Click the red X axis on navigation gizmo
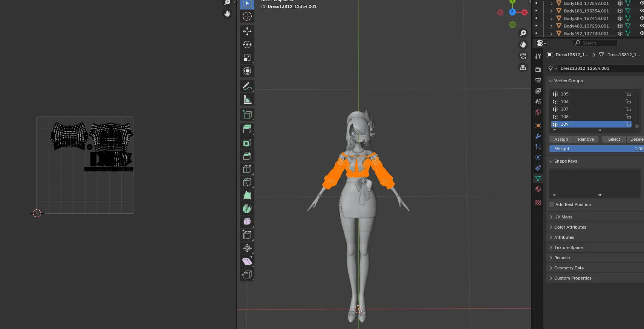Image resolution: width=644 pixels, height=329 pixels. coord(524,12)
